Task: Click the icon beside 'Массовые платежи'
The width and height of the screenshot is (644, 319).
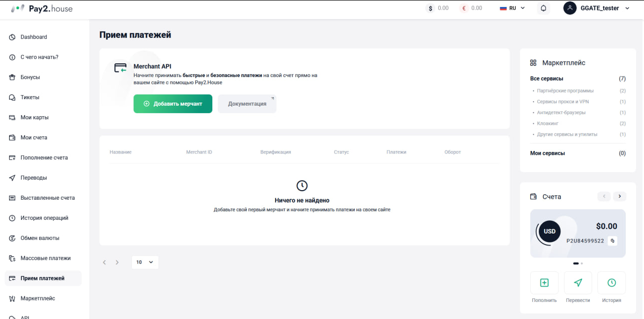Action: click(12, 259)
